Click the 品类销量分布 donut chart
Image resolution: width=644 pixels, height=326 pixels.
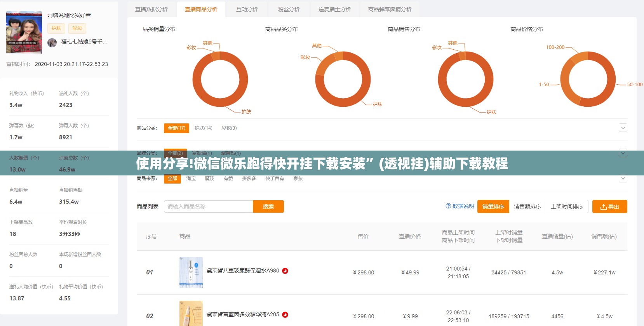tap(220, 79)
